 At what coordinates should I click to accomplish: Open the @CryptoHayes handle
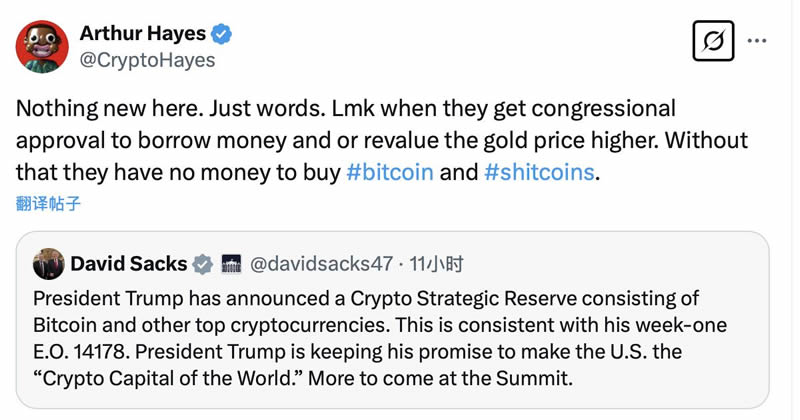(x=147, y=60)
